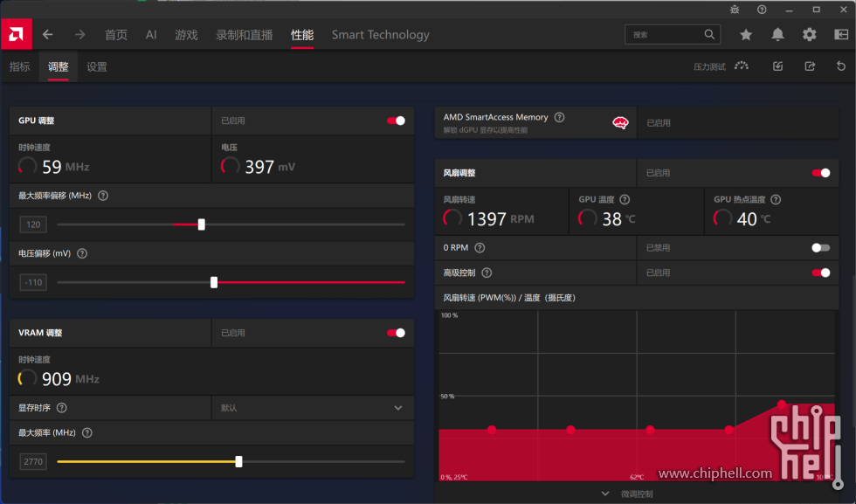Click the 909 MHz VRAM clock reading
This screenshot has height=504, width=856.
coord(71,379)
